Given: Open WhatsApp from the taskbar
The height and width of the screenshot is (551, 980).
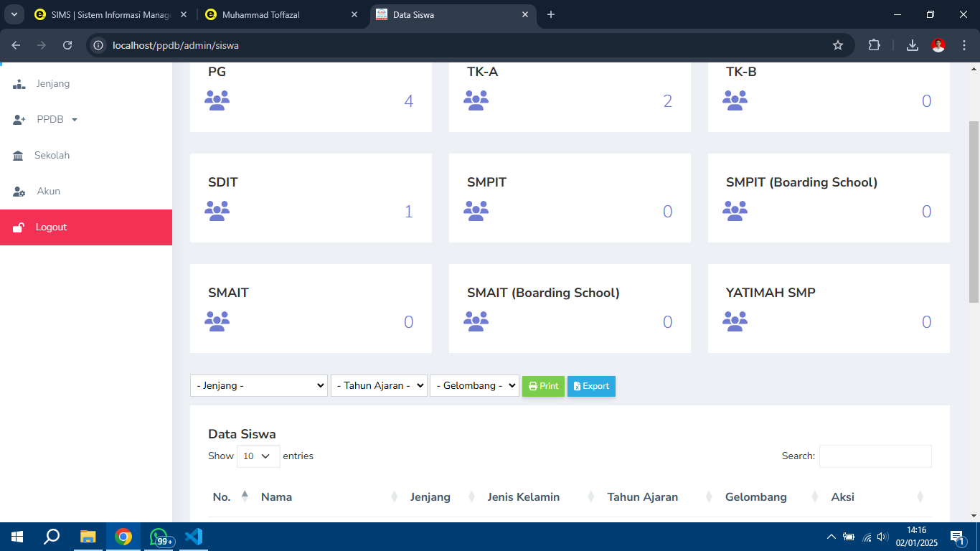Looking at the screenshot, I should 159,537.
